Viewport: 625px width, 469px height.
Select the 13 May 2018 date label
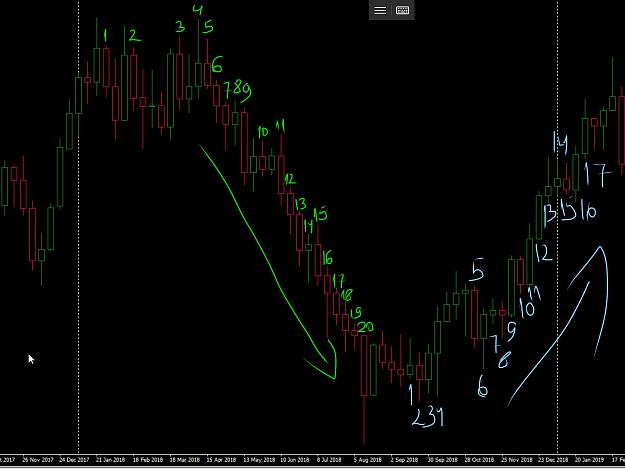click(259, 460)
